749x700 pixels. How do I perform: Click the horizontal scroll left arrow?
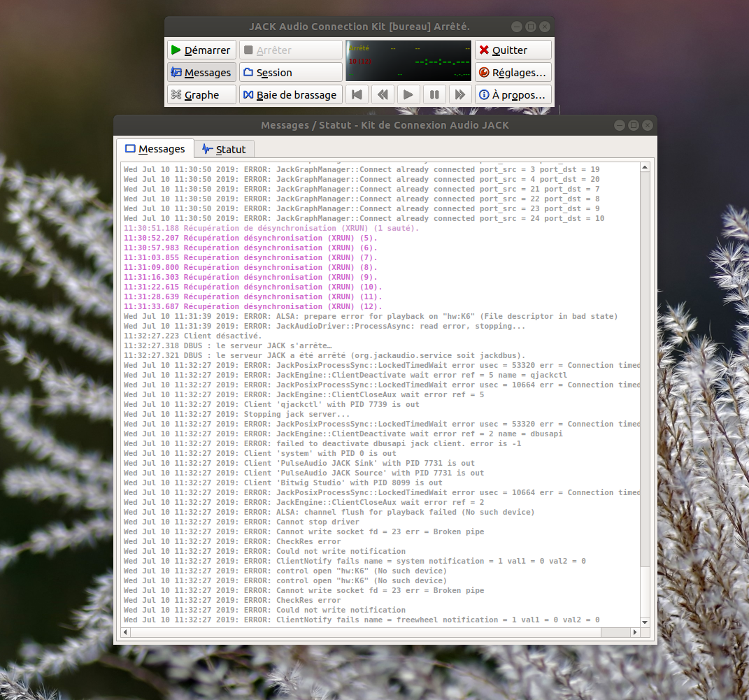(x=126, y=632)
